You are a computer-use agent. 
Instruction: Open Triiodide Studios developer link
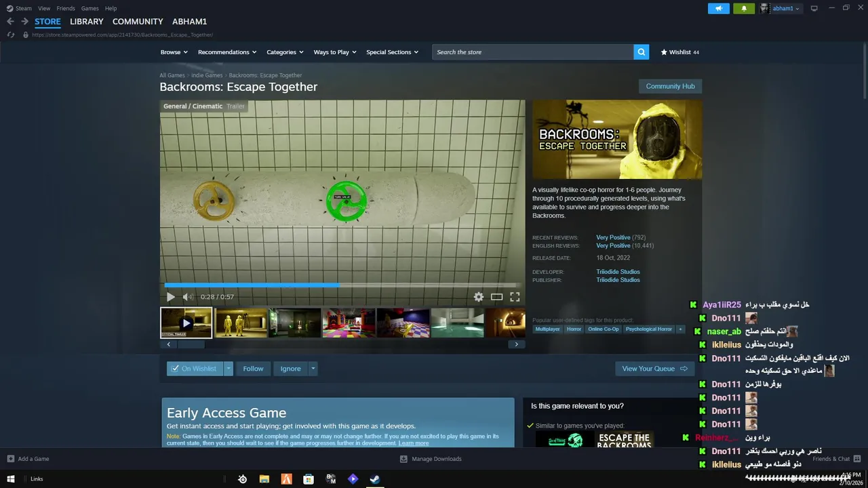[618, 272]
